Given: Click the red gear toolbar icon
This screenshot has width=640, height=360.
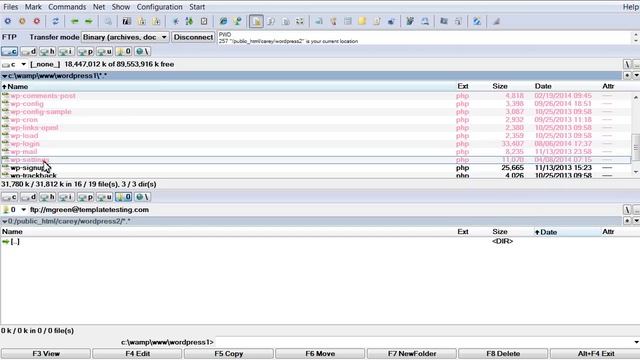Looking at the screenshot, I should point(37,21).
